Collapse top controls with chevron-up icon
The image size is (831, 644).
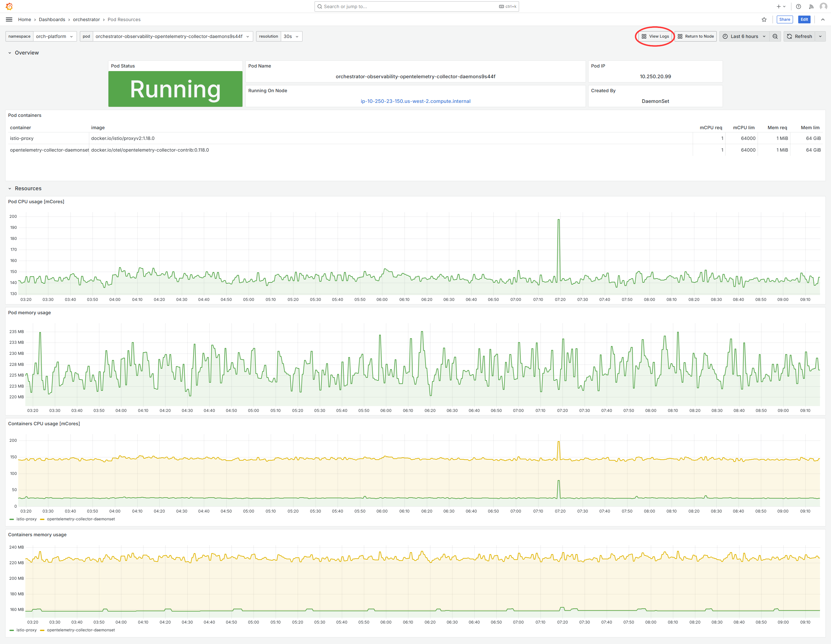click(x=823, y=19)
